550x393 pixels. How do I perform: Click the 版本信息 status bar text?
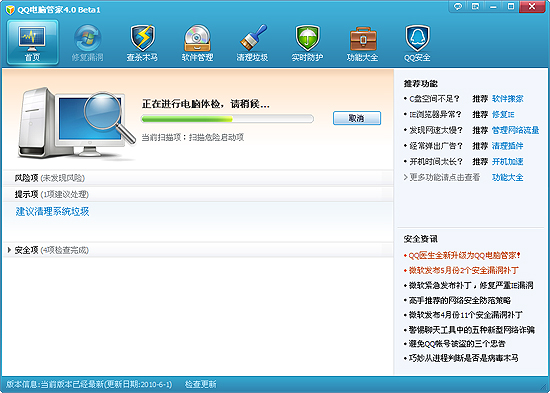(x=89, y=384)
